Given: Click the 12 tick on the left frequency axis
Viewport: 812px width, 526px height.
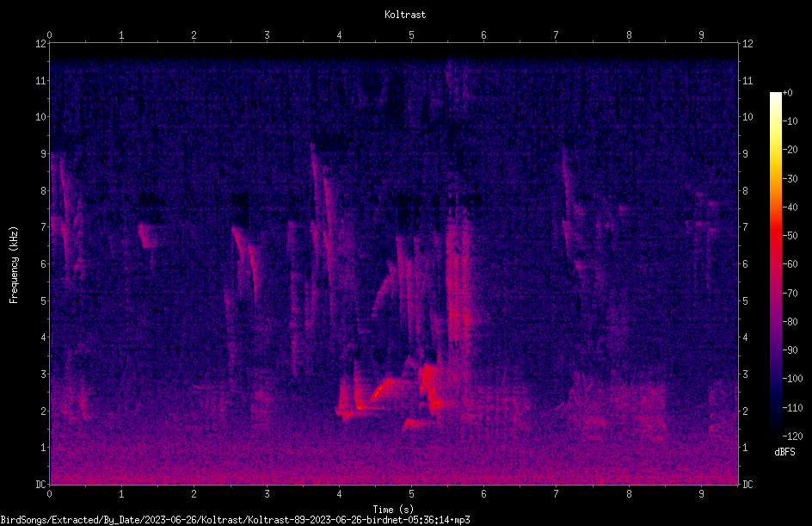Looking at the screenshot, I should [x=40, y=44].
